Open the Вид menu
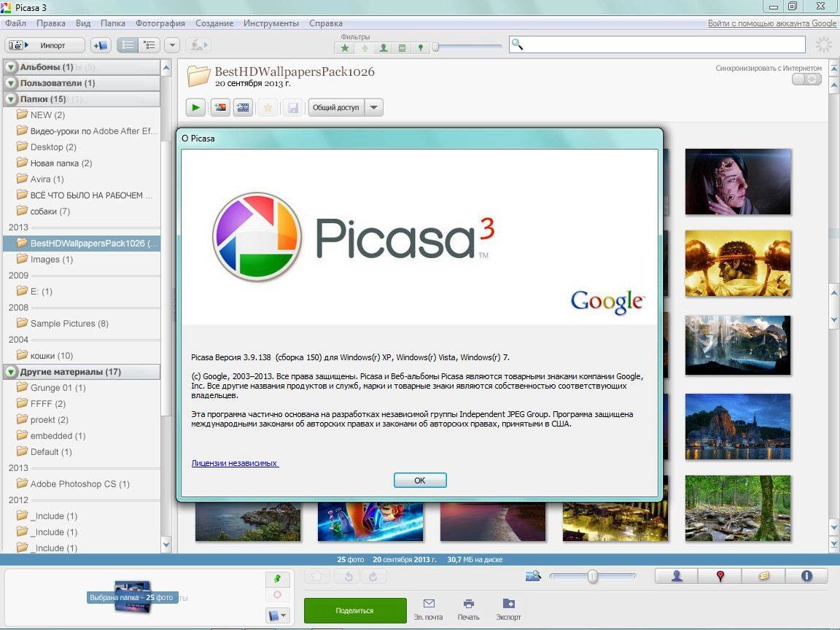This screenshot has height=630, width=840. [83, 23]
